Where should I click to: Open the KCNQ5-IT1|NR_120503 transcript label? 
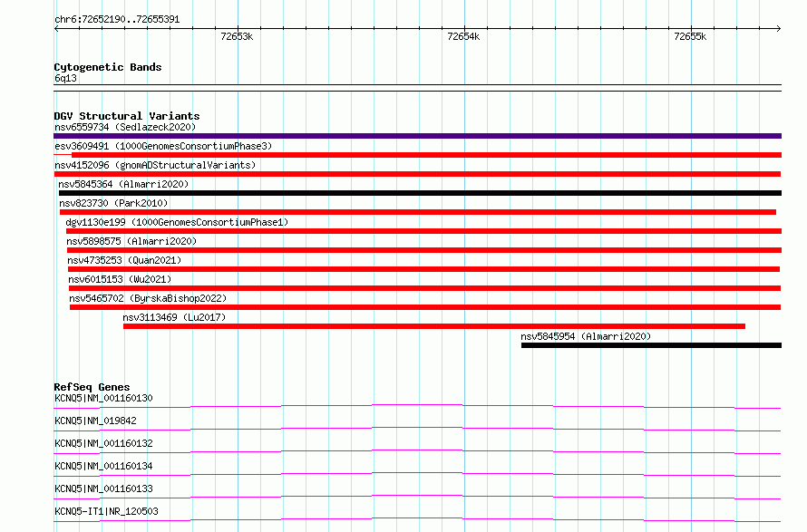106,511
